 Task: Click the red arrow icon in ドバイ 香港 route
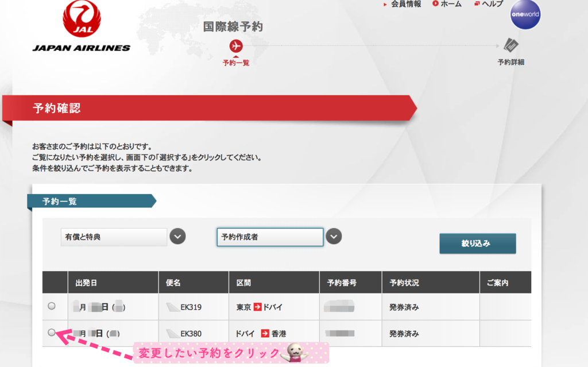265,333
